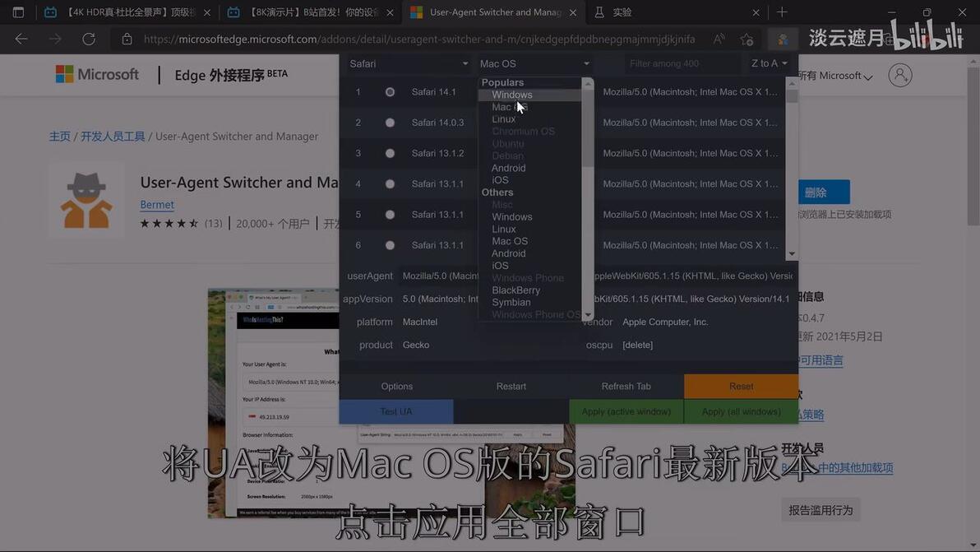Click the orange Reset button

click(x=742, y=387)
